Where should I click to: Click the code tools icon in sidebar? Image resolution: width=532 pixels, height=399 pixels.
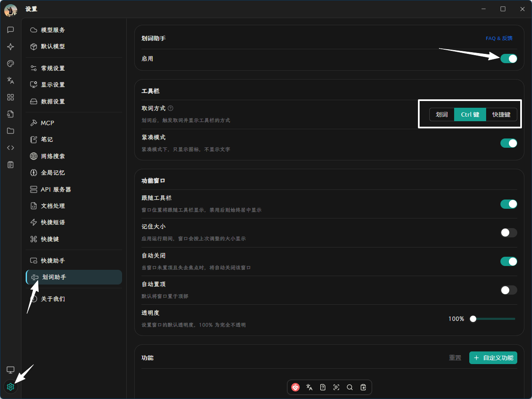11,148
